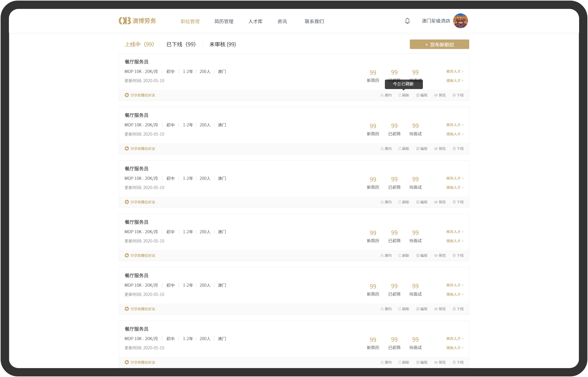Click the notification bell icon

[x=407, y=21]
